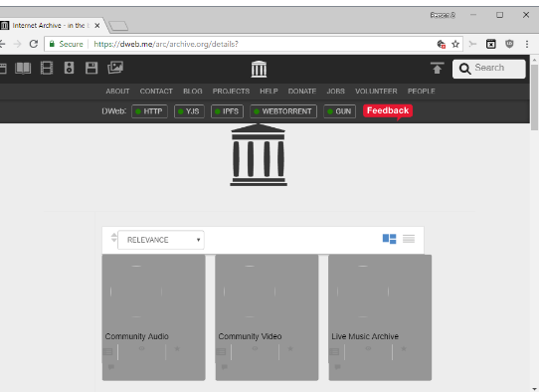Click the large Internet Archive pillars logo
Viewport: 539px width, 392px height.
click(259, 155)
